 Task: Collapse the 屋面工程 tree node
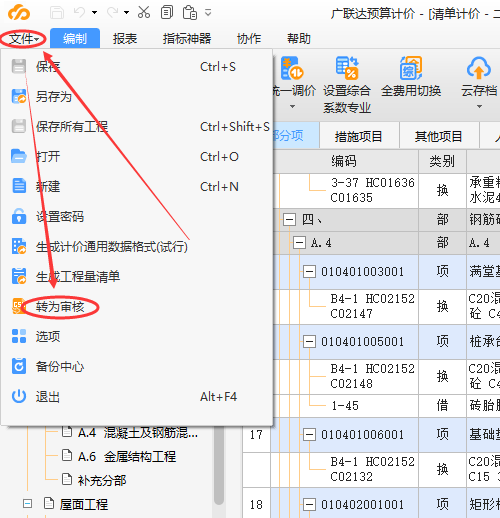coord(27,503)
